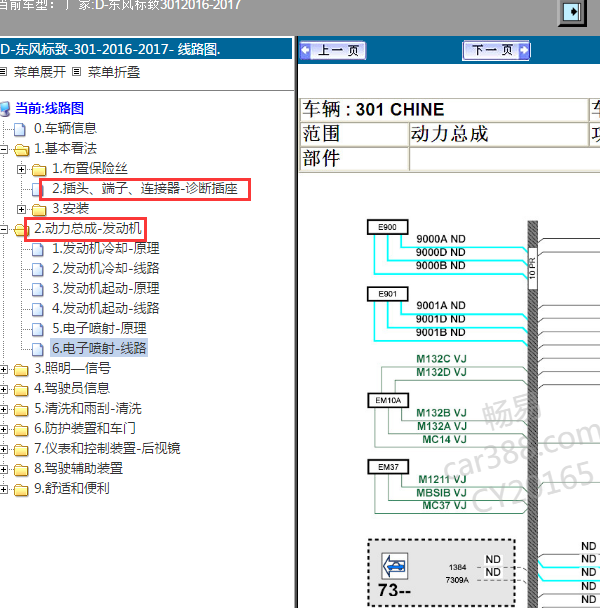
Task: Click the previous page button 上一页
Action: pyautogui.click(x=333, y=50)
